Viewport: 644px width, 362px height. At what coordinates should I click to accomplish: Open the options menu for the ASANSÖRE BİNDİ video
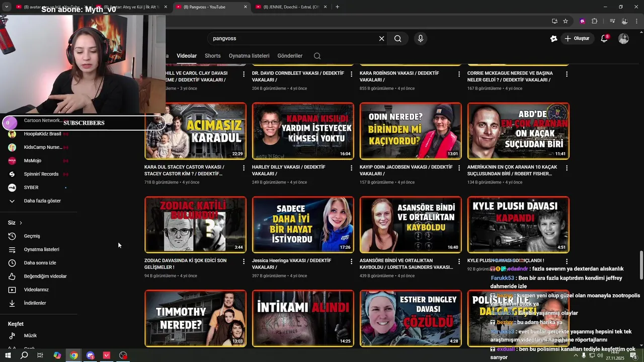(x=459, y=261)
